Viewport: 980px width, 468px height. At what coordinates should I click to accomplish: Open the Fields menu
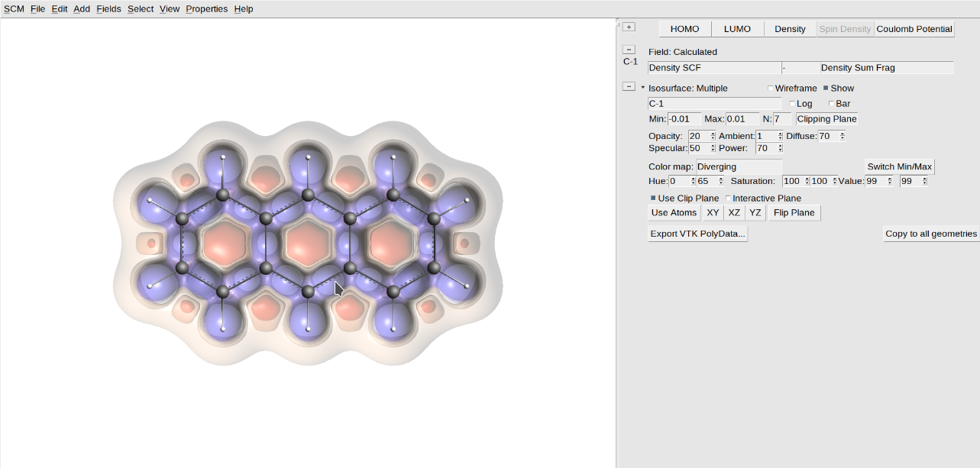(x=108, y=8)
